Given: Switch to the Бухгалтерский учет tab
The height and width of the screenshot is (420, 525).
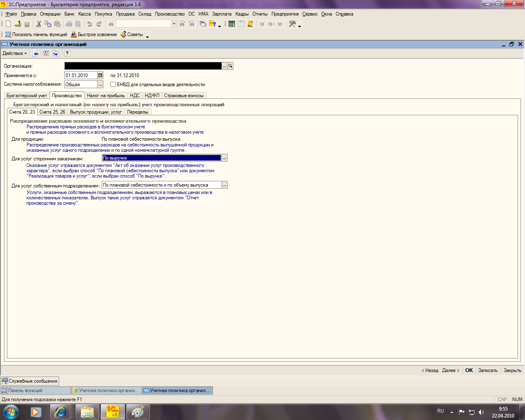Looking at the screenshot, I should [27, 96].
